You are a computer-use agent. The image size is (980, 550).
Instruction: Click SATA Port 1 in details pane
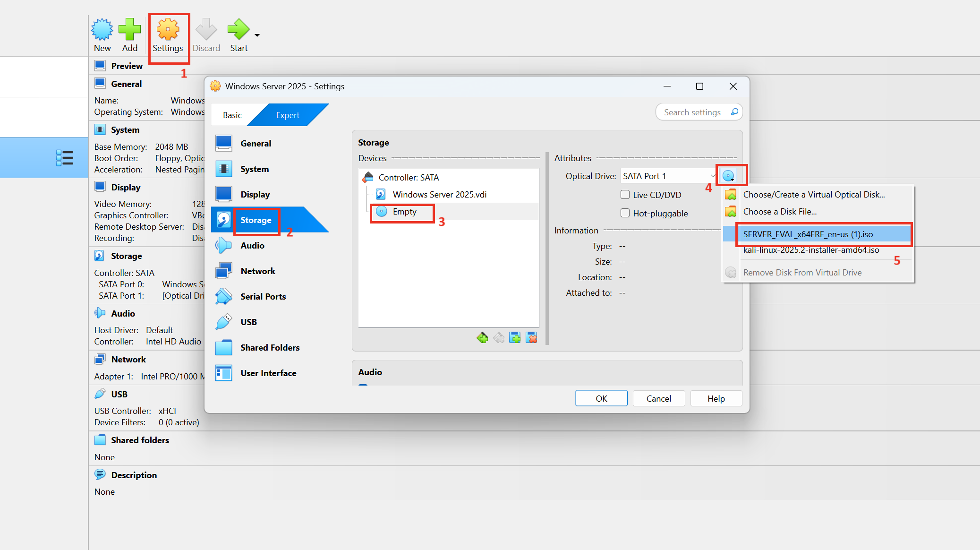pyautogui.click(x=121, y=295)
